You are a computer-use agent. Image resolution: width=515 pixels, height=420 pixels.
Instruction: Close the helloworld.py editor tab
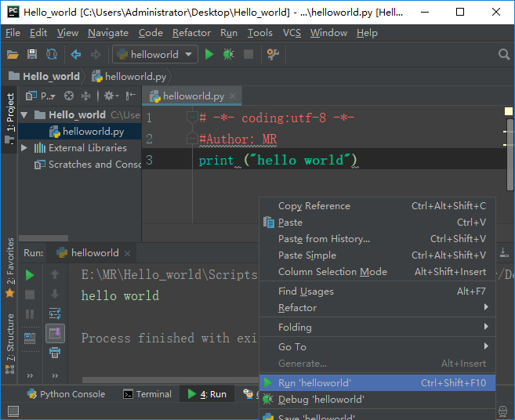coord(233,96)
